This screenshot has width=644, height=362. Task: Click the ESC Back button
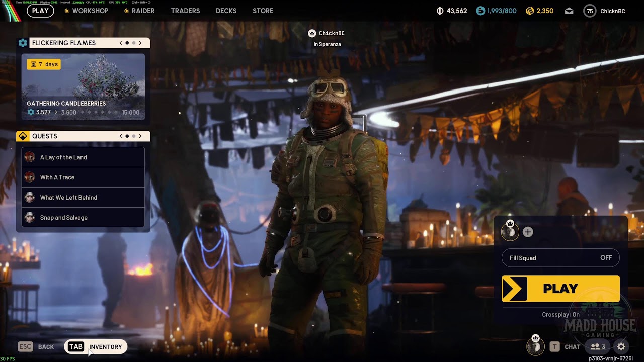point(36,347)
